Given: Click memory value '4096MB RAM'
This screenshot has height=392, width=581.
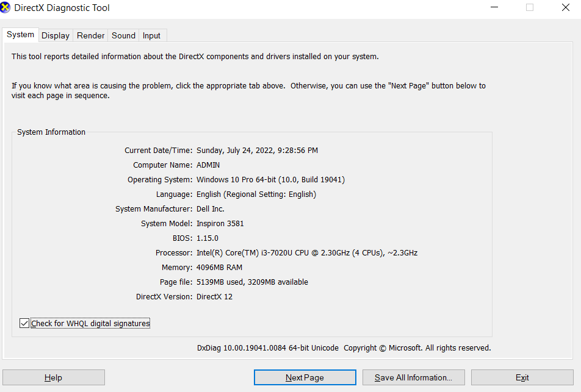Looking at the screenshot, I should pos(219,267).
